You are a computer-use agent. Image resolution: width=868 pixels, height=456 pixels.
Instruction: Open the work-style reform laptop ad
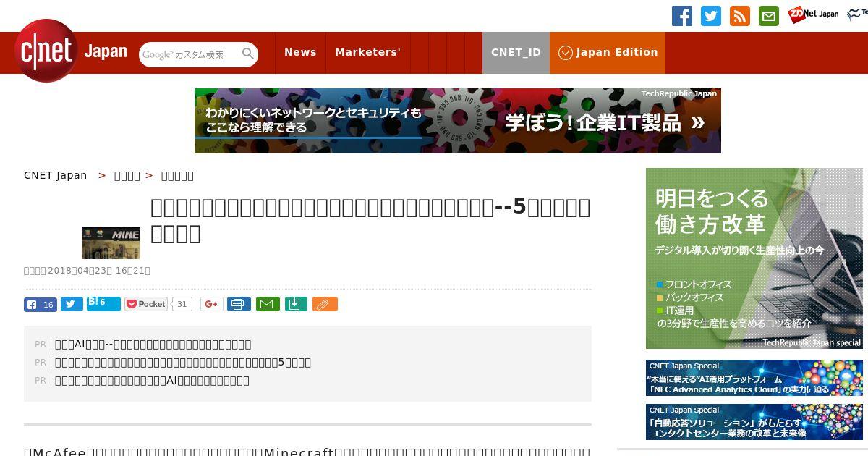754,258
